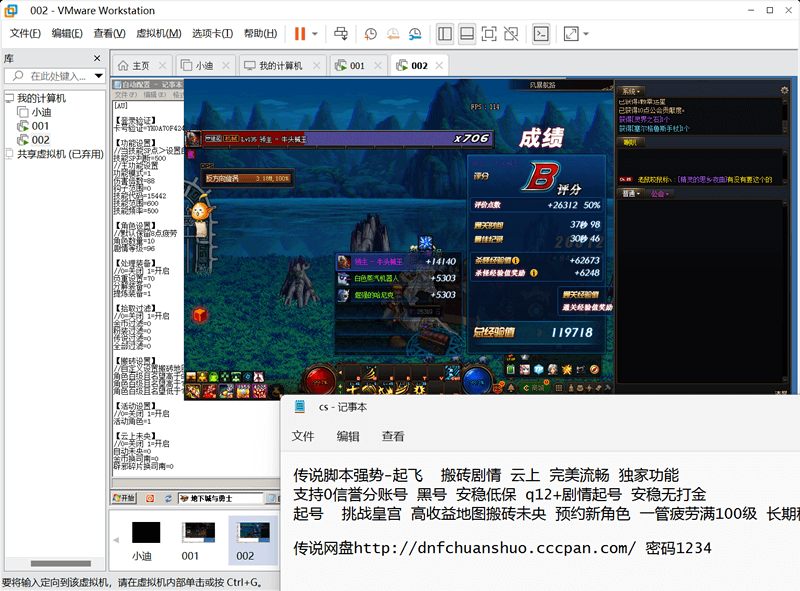Click the red cube item on the ground
The image size is (800, 591).
point(200,315)
